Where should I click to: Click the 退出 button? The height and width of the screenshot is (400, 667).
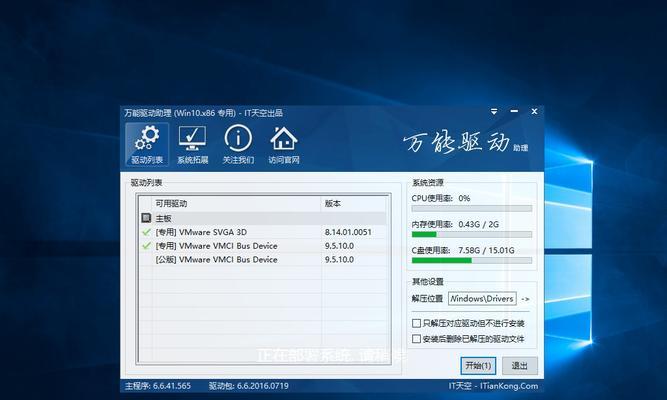[x=519, y=366]
